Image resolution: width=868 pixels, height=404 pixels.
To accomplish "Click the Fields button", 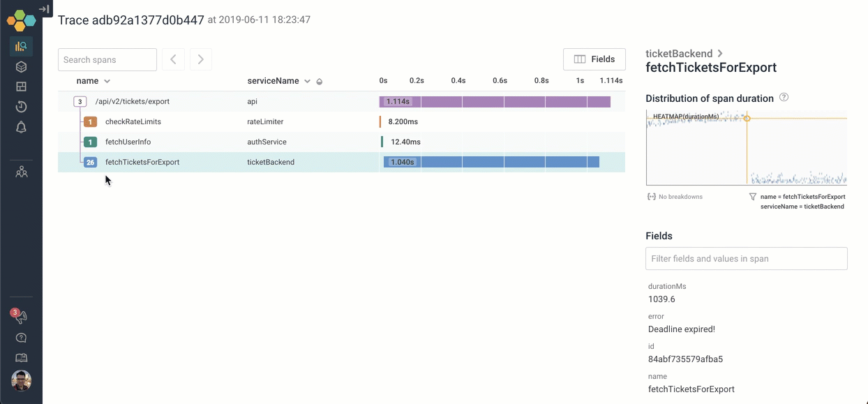I will 594,59.
